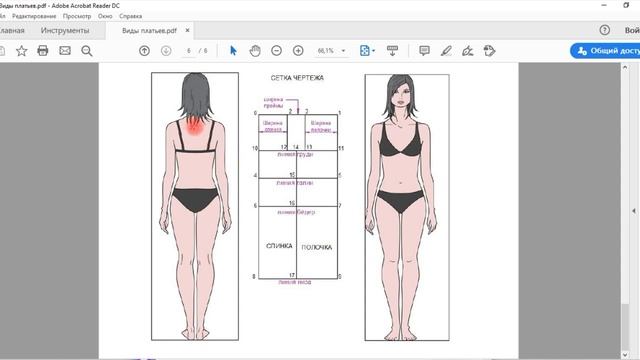Zoom in with plus icon

point(298,51)
